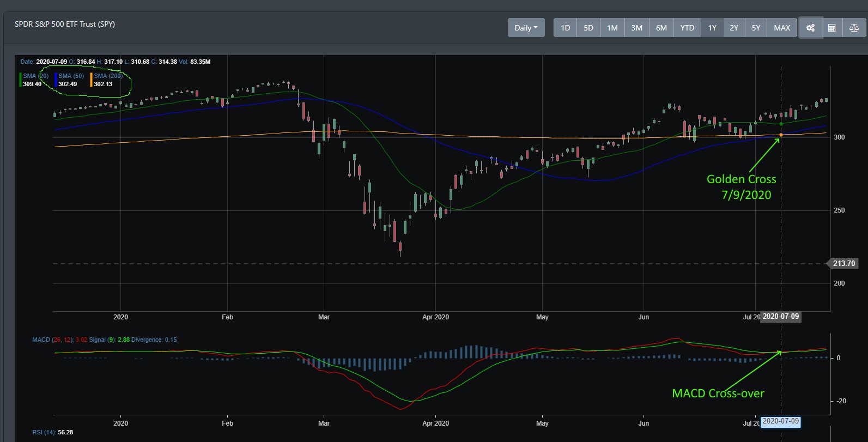Select the 3M time range
The height and width of the screenshot is (442, 868).
(637, 28)
